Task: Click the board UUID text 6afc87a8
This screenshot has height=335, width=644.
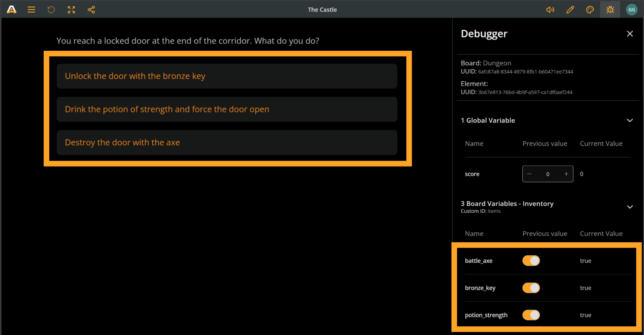Action: coord(525,72)
